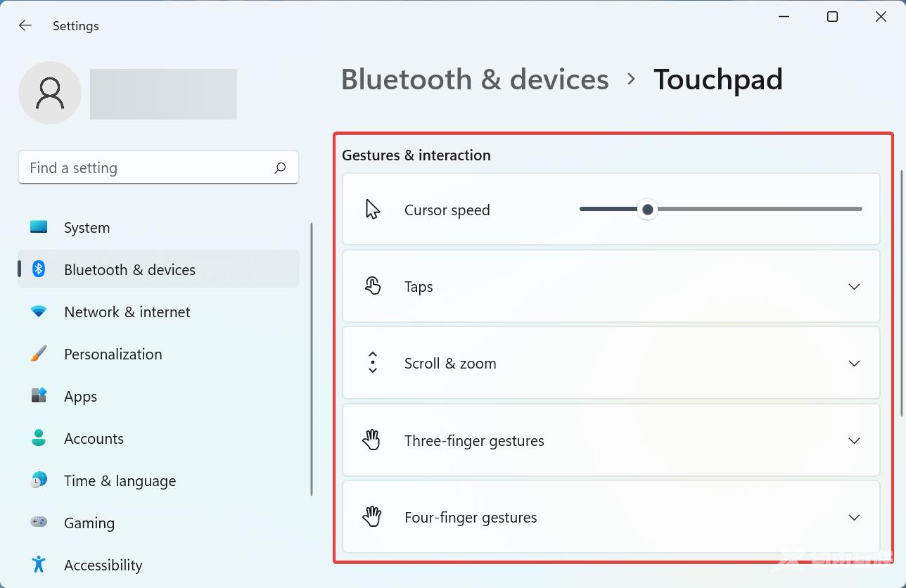The image size is (906, 588).
Task: Click the main page vertical scrollbar
Action: click(902, 292)
